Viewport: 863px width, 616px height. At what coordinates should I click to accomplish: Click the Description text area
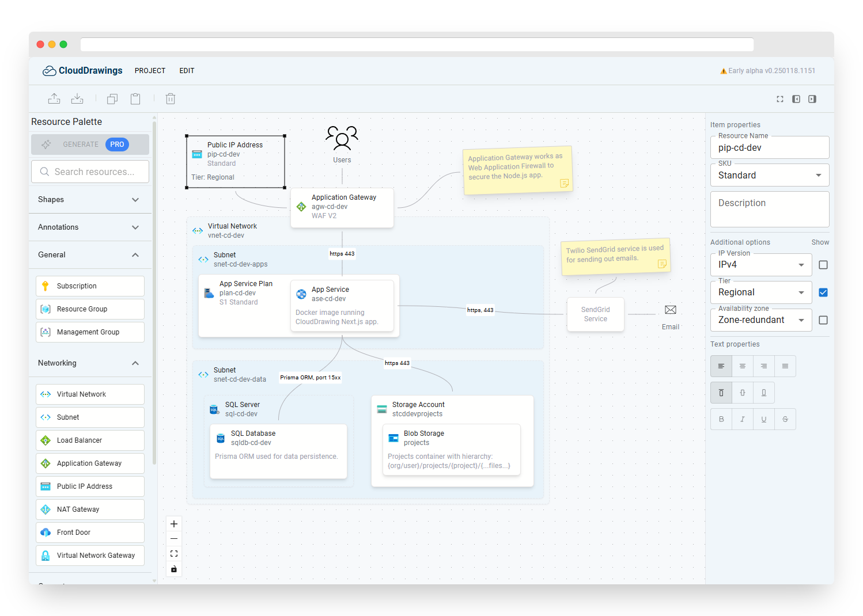tap(770, 210)
